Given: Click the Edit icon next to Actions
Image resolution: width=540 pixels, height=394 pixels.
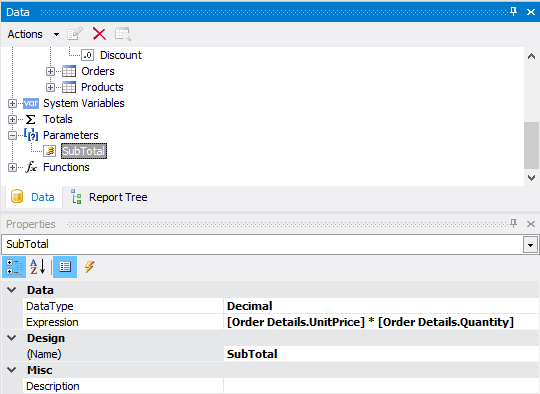Looking at the screenshot, I should pos(75,34).
